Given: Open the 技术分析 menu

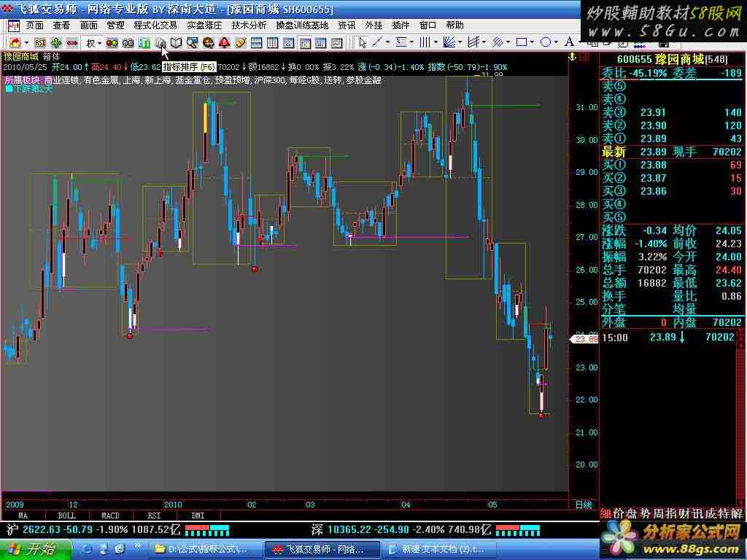Looking at the screenshot, I should (x=249, y=26).
